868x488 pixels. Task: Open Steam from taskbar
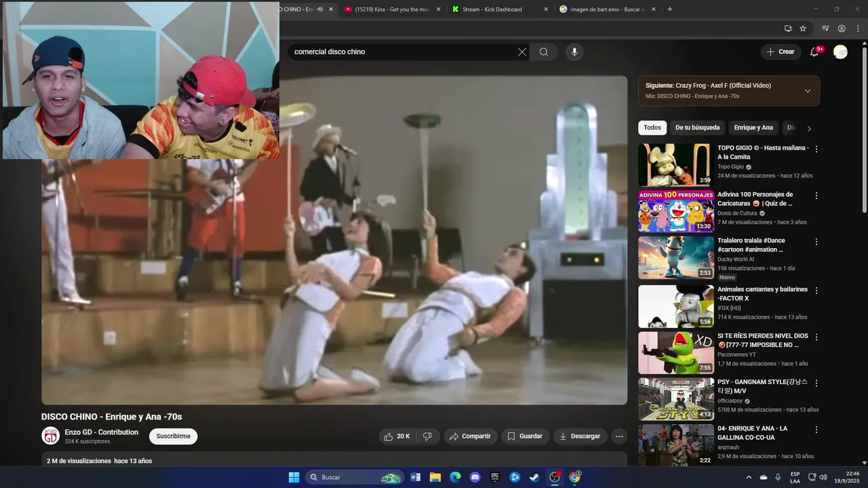tap(534, 477)
